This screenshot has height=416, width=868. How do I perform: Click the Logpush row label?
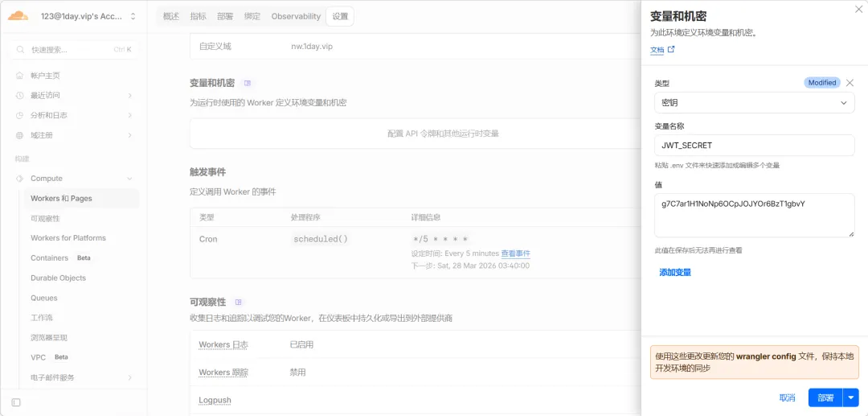[215, 400]
